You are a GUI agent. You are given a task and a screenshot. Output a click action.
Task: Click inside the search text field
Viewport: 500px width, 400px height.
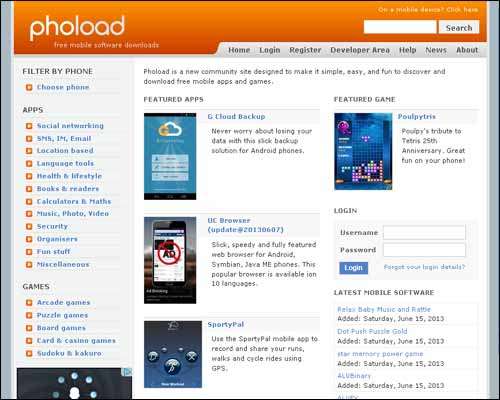(x=400, y=27)
